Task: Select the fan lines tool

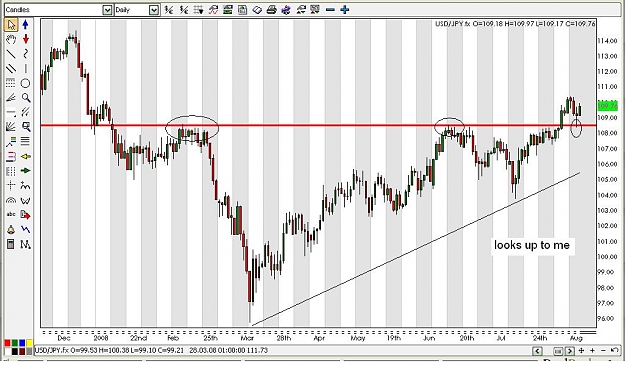Action: pos(11,97)
